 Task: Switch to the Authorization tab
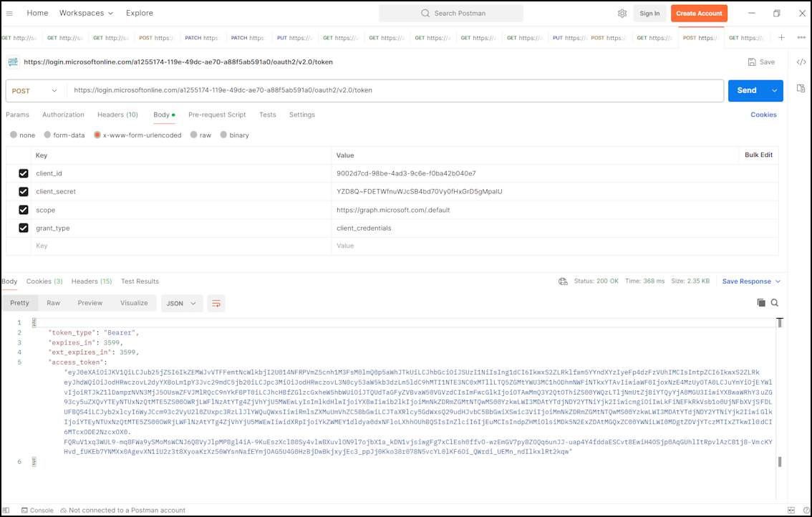point(63,115)
